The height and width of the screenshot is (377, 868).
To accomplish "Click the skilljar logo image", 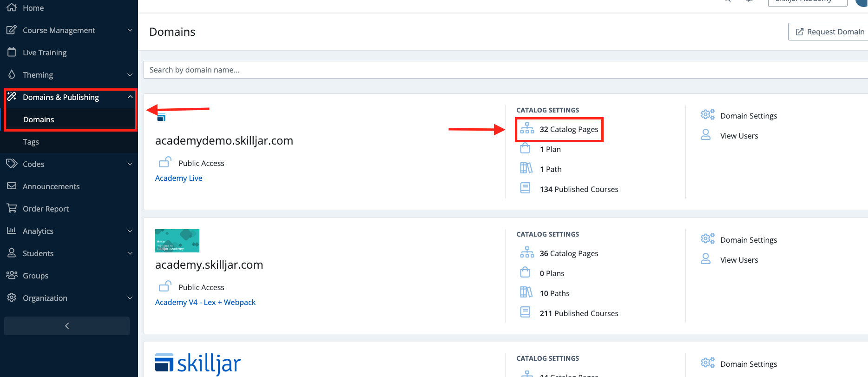I will tap(198, 364).
